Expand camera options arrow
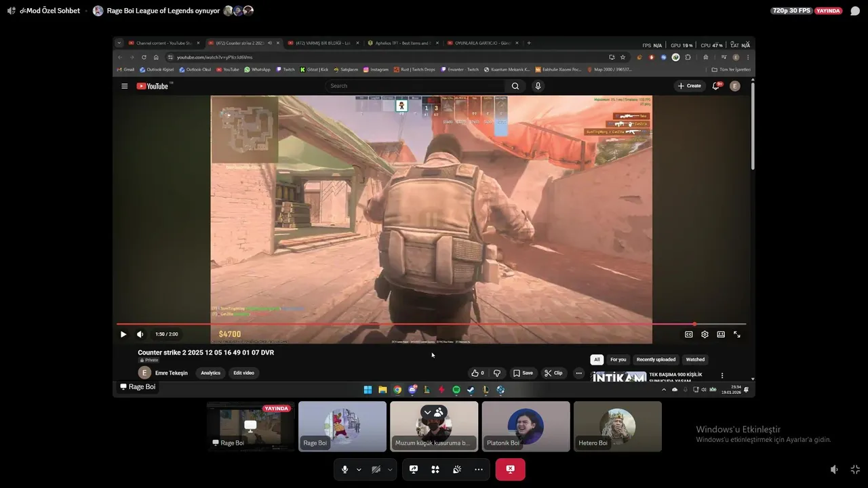The height and width of the screenshot is (488, 868). pyautogui.click(x=390, y=470)
